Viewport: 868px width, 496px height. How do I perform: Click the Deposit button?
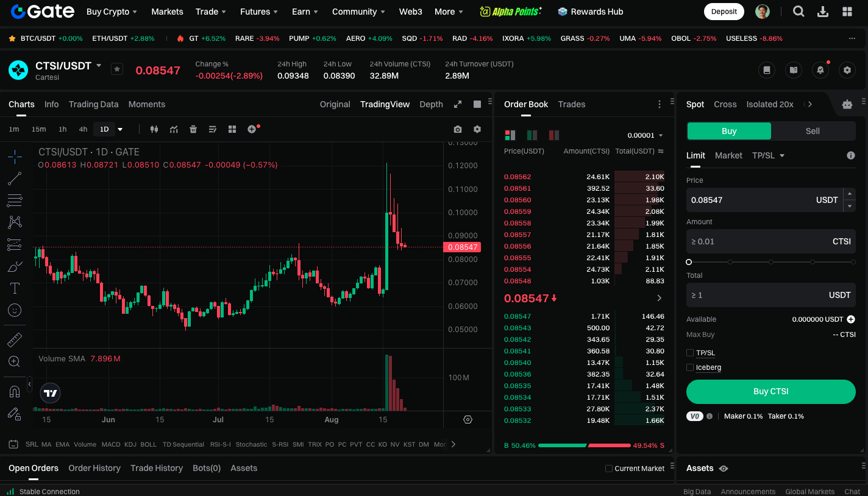(x=724, y=12)
